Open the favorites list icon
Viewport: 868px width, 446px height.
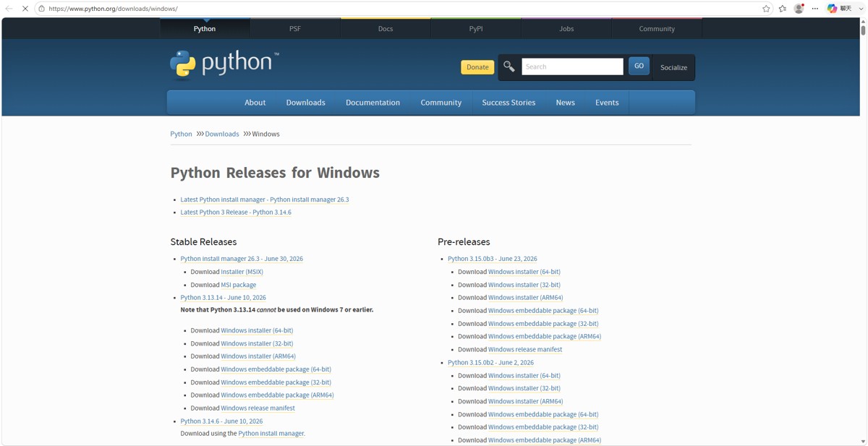[x=783, y=9]
